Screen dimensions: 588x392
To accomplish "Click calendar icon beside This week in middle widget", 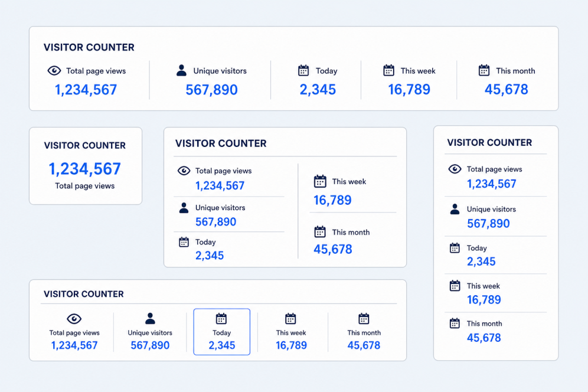I will pyautogui.click(x=320, y=181).
